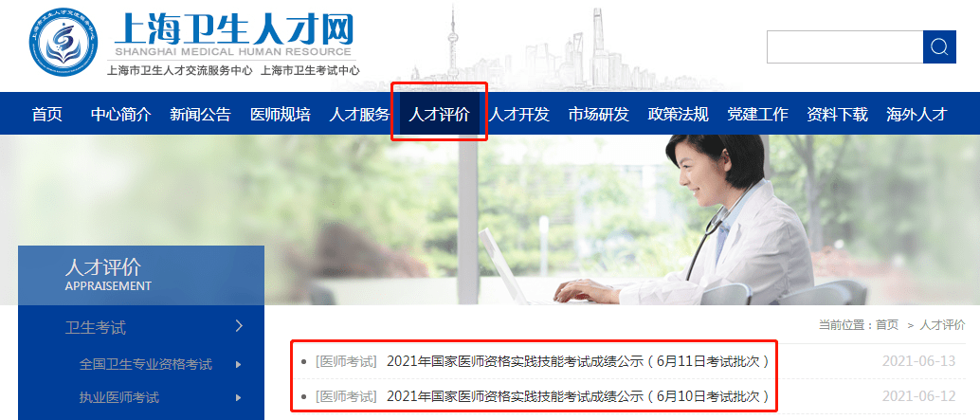The height and width of the screenshot is (420, 980).
Task: Open the 首页 navigation menu item
Action: pos(47,115)
